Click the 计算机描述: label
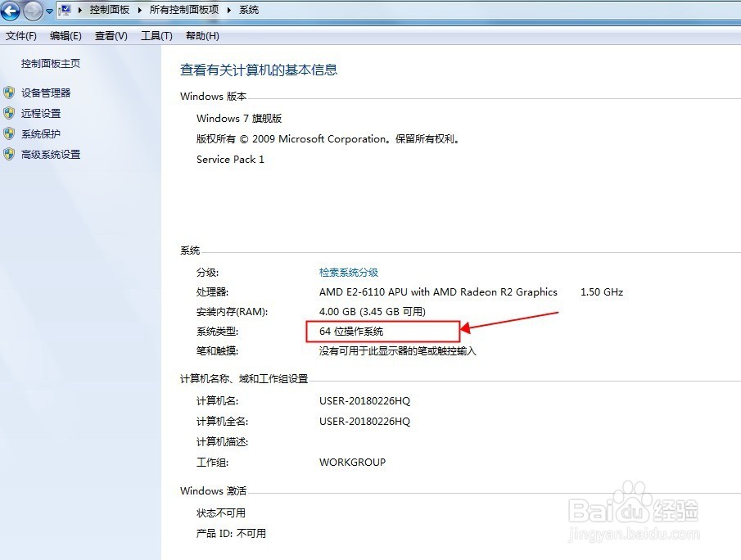 point(222,442)
